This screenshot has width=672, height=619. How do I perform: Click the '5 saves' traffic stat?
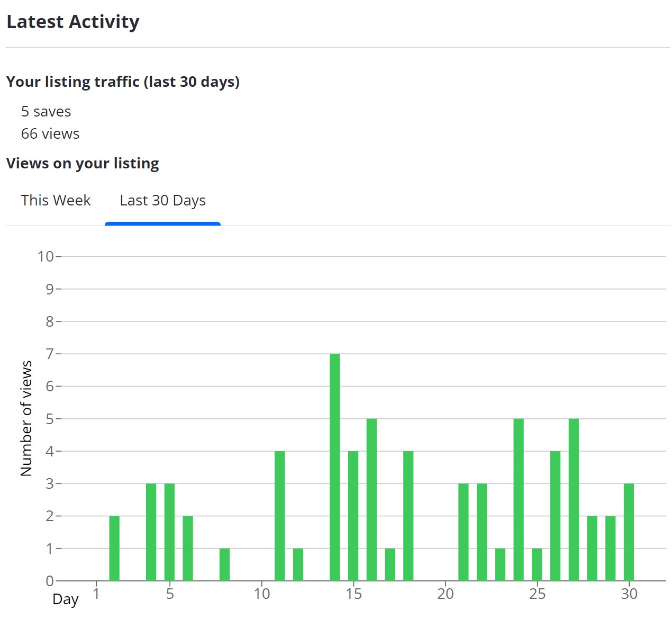[x=46, y=112]
